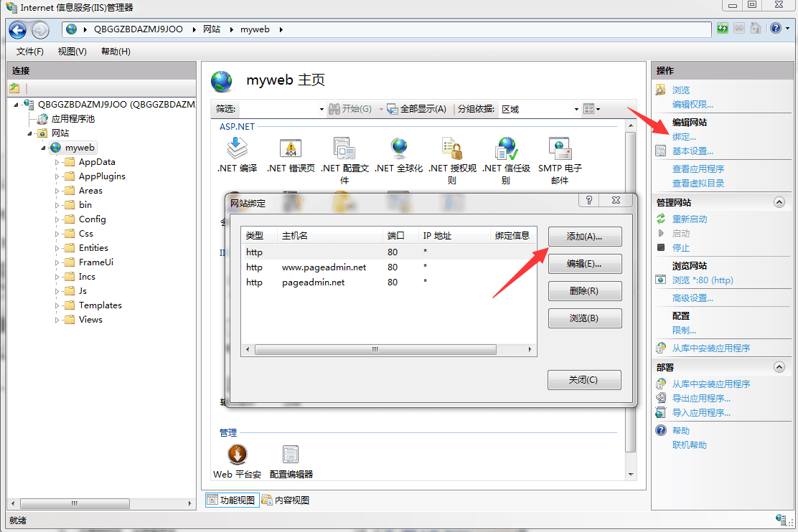The width and height of the screenshot is (798, 532).
Task: Open the 配置编辑器 icon
Action: 290,454
